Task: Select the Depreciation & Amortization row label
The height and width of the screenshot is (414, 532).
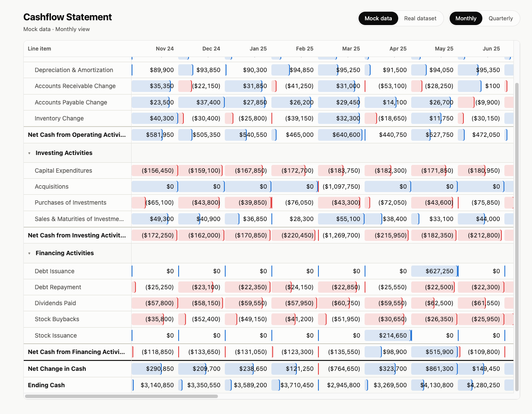Action: [74, 70]
